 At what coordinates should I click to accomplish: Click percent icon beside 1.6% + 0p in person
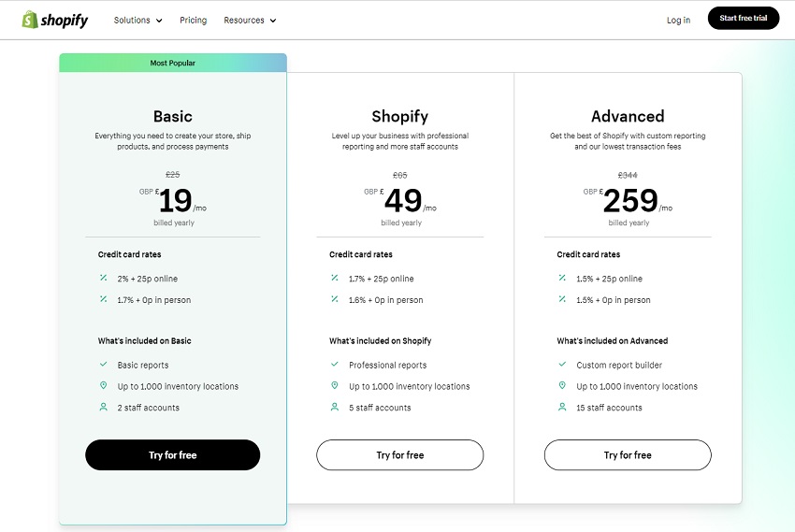click(x=335, y=299)
